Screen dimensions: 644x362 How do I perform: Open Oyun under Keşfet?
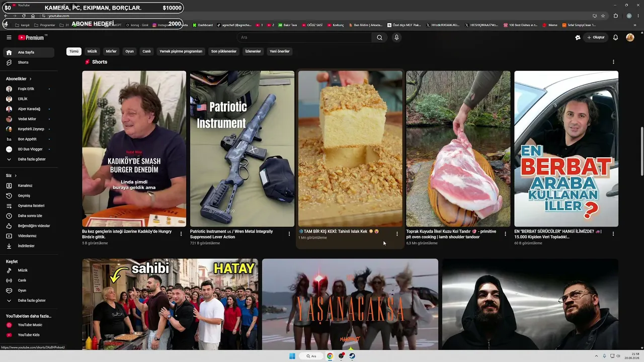[28, 291]
